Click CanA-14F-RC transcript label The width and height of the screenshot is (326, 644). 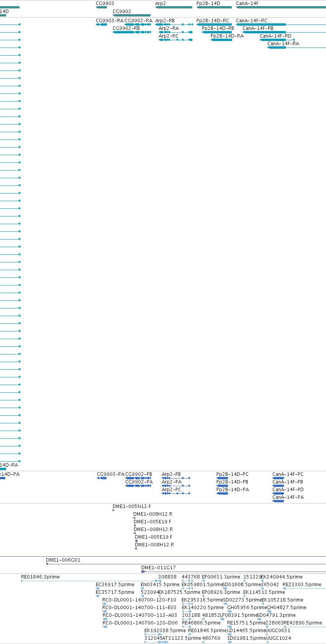[x=252, y=21]
